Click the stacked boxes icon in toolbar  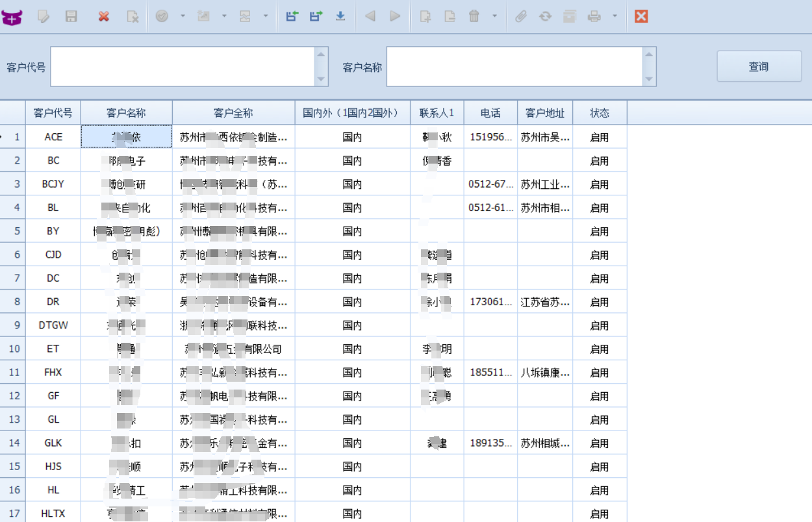pos(245,16)
